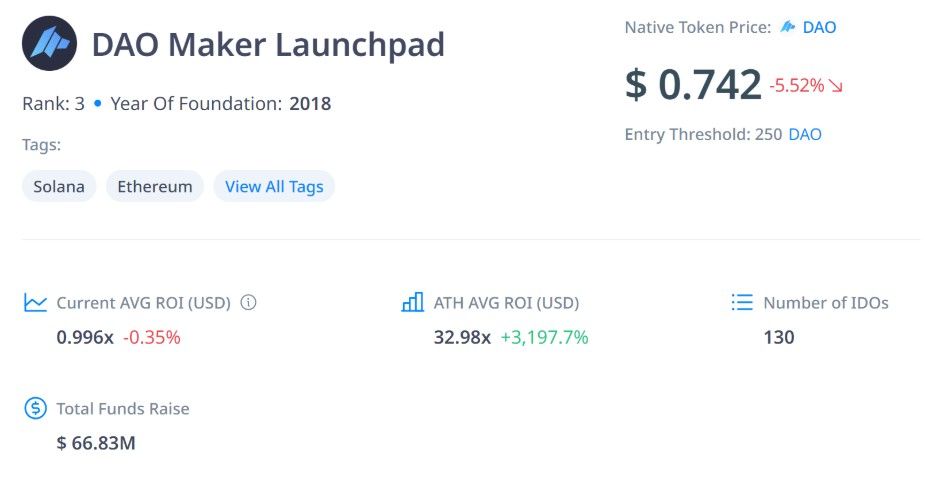
Task: Open the info tooltip icon next to Current AVG ROI
Action: pos(249,302)
